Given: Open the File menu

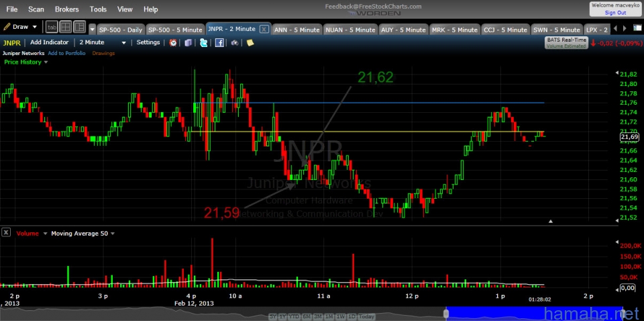Looking at the screenshot, I should (12, 9).
